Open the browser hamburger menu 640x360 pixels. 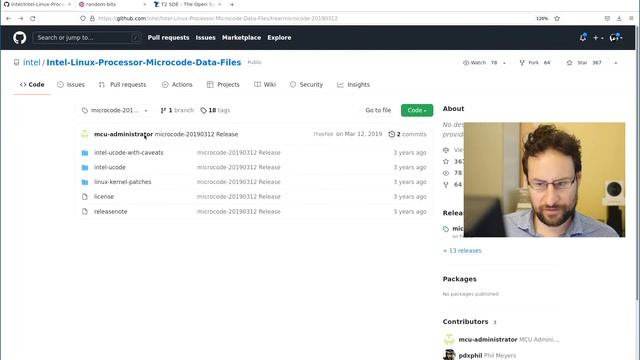(631, 18)
